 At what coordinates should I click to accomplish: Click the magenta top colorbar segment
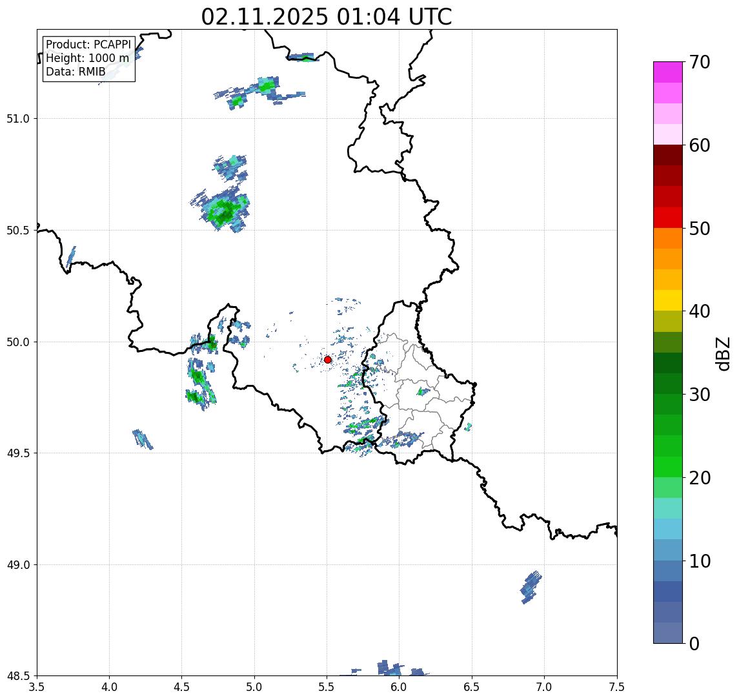click(668, 72)
